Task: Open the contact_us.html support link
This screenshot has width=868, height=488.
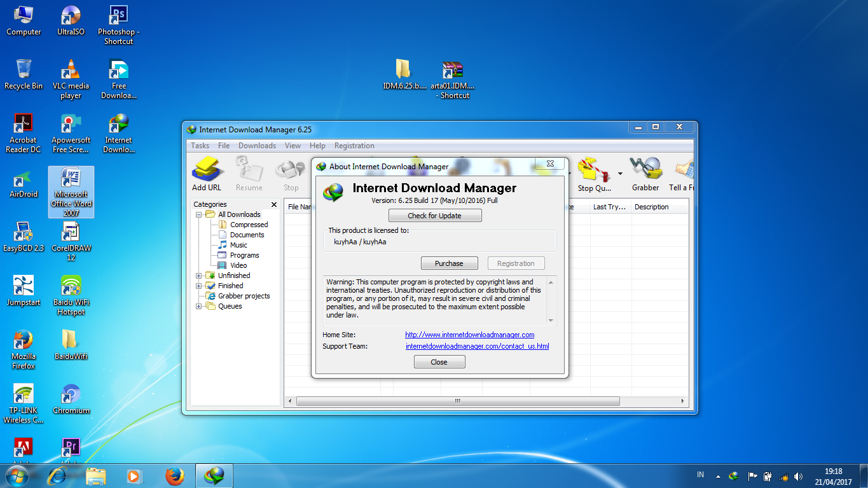Action: [477, 346]
